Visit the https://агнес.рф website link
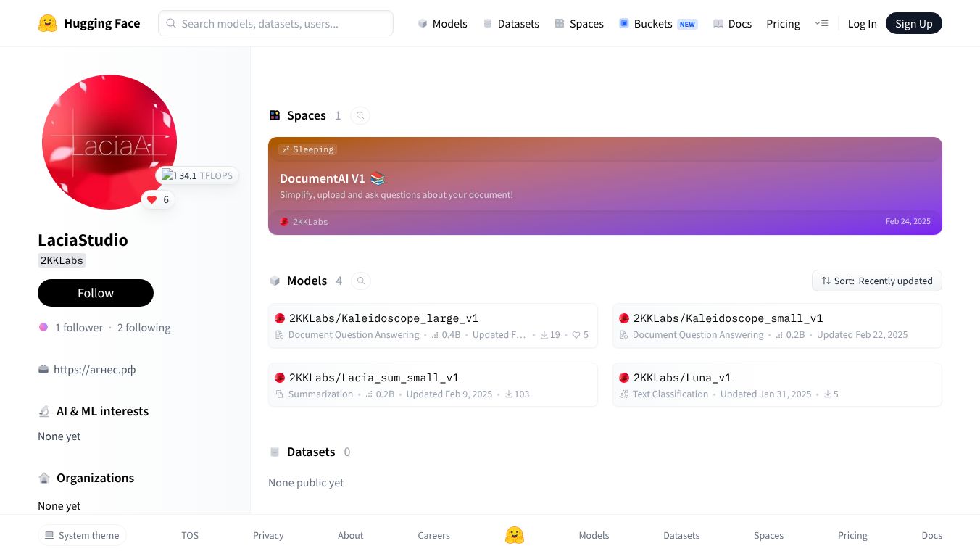The width and height of the screenshot is (980, 551). click(x=94, y=369)
